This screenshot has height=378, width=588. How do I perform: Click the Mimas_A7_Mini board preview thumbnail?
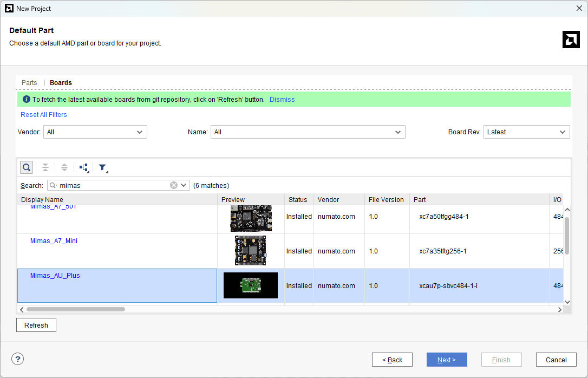(250, 251)
